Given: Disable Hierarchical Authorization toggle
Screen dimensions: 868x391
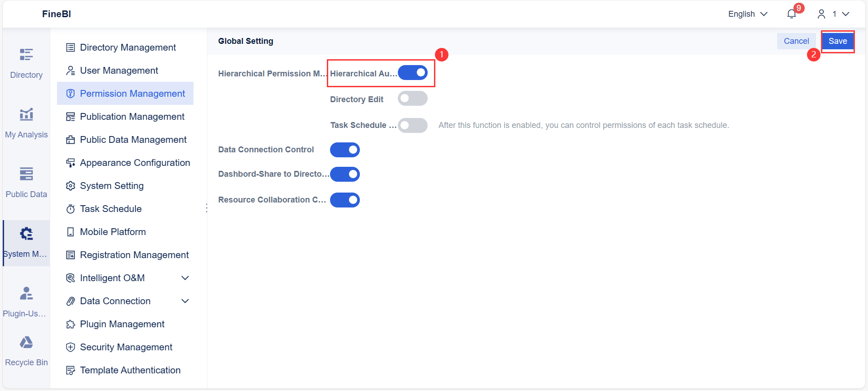Looking at the screenshot, I should (413, 72).
